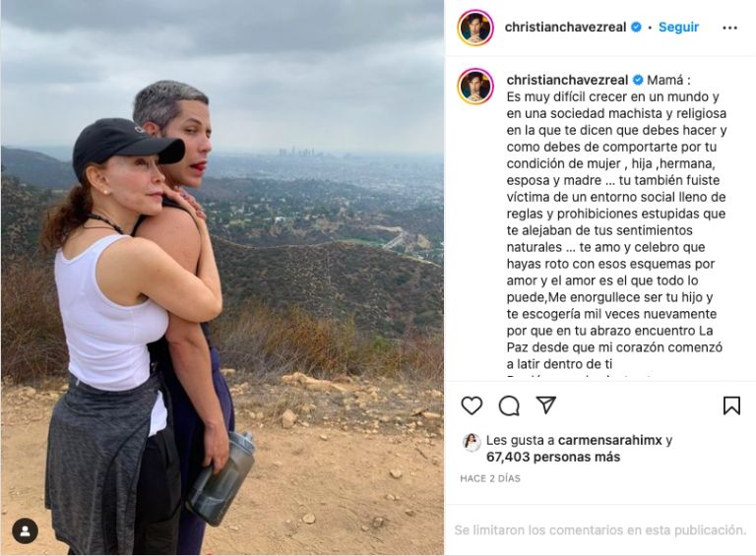Image resolution: width=756 pixels, height=556 pixels.
Task: Open comments via speech bubble icon
Action: click(x=509, y=405)
